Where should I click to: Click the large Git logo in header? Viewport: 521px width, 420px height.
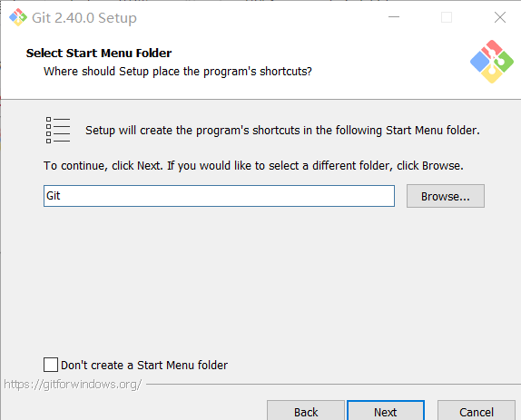492,62
